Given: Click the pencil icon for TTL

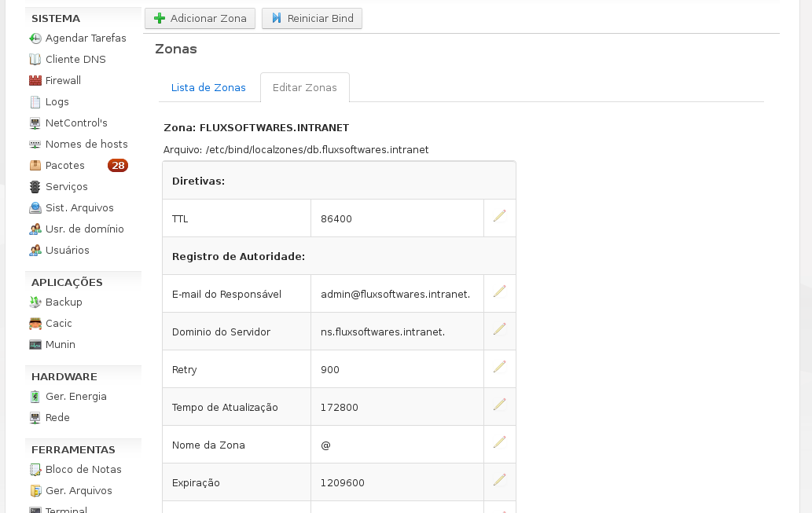Looking at the screenshot, I should click(499, 216).
